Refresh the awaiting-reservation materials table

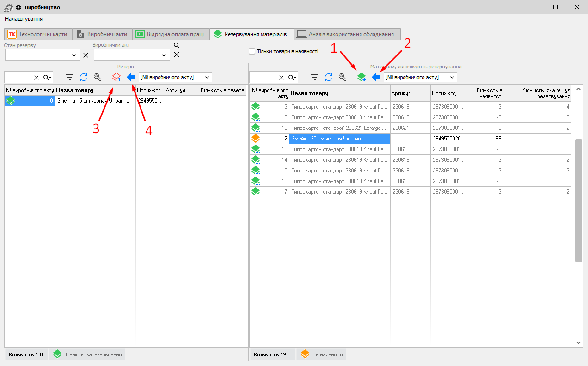329,77
